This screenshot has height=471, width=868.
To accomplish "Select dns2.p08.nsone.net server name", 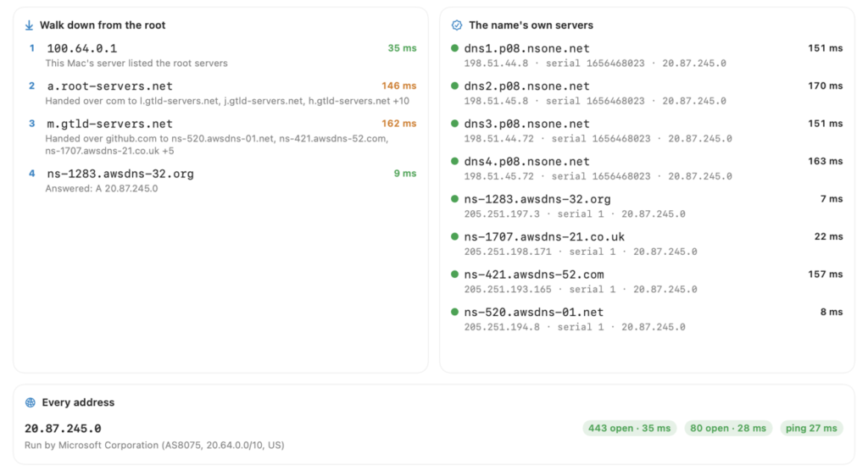I will 526,86.
